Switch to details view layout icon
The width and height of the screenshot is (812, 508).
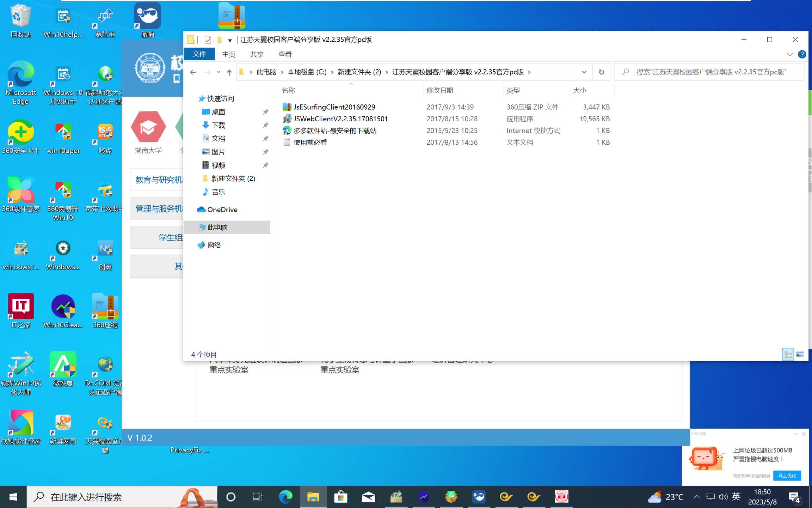788,354
